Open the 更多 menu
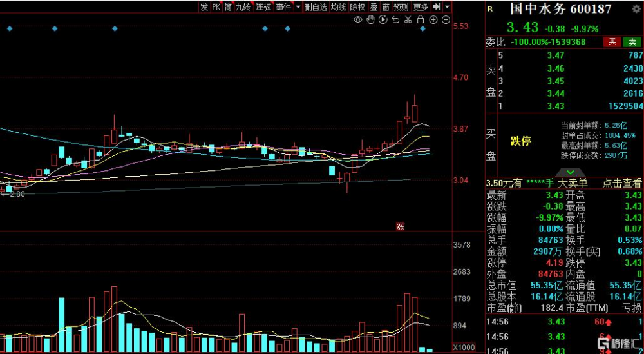644x354 pixels. 421,6
